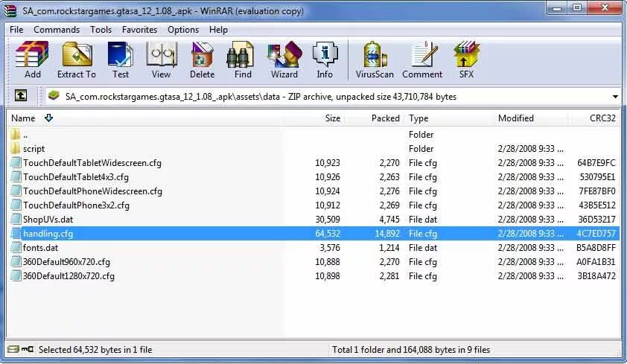Sort by the Name column header
Viewport: 627px width, 364px height.
tap(23, 118)
